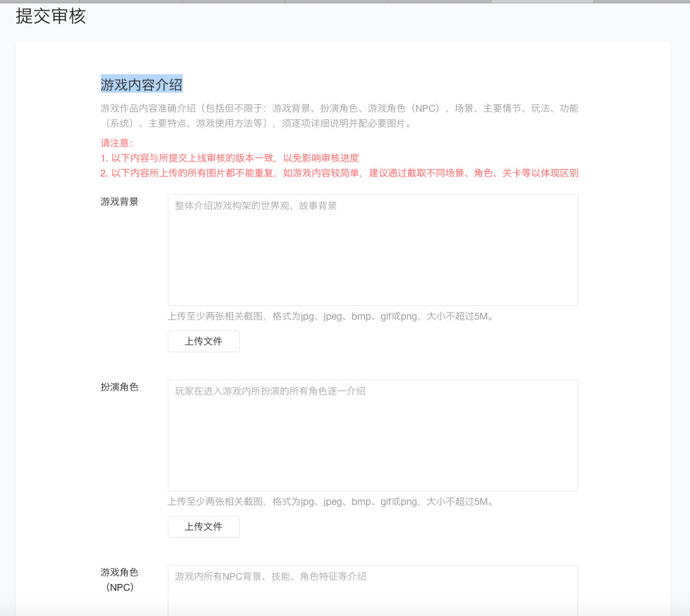Click the 扮演角色 description text area
690x616 pixels.
(373, 435)
